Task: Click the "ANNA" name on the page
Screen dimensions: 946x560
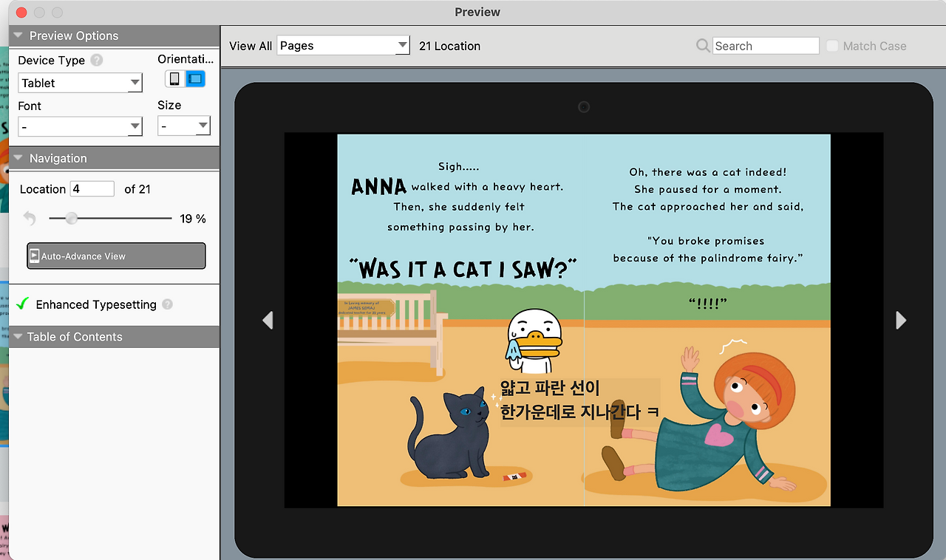Action: 378,187
